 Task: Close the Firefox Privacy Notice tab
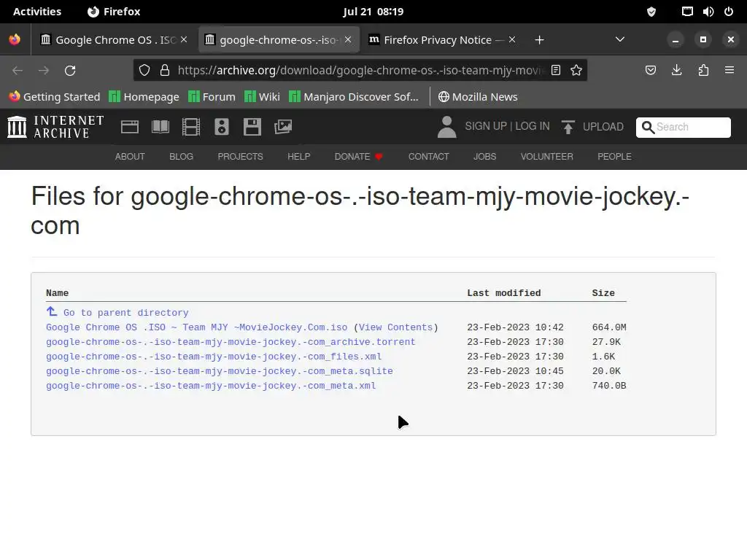pyautogui.click(x=512, y=40)
